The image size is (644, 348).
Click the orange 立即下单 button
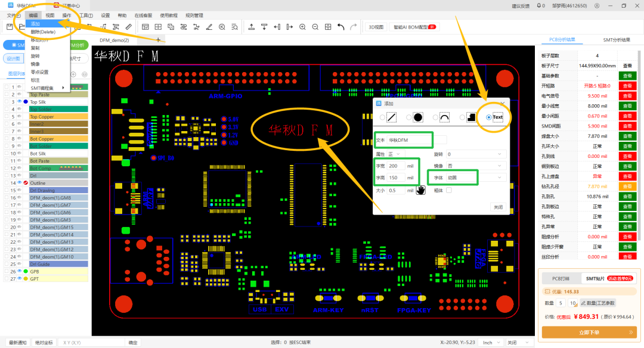[589, 333]
